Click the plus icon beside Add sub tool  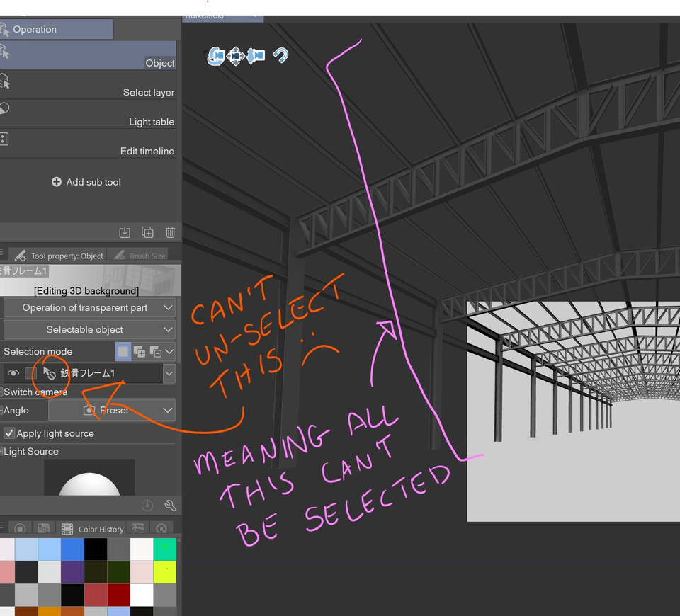(57, 182)
